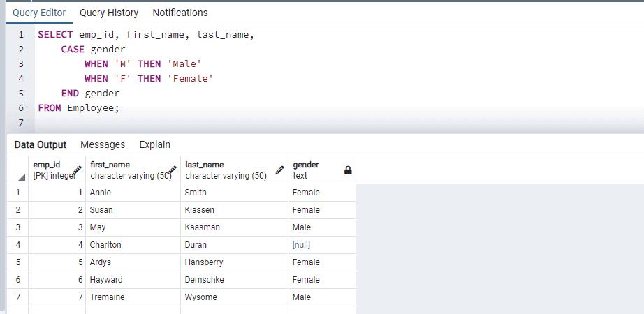
Task: Click line number 1 in the editor gutter
Action: [x=21, y=35]
